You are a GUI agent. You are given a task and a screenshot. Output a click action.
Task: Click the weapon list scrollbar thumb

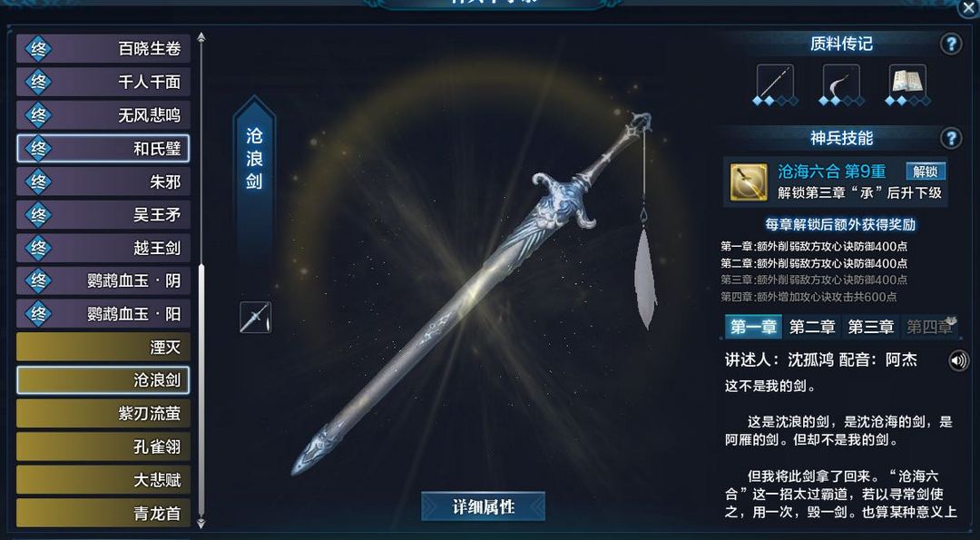point(201,390)
